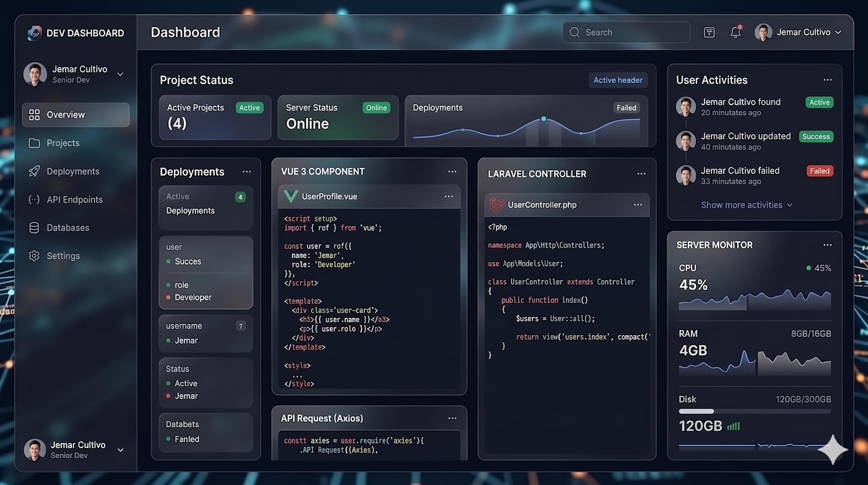868x485 pixels.
Task: Click the Disk usage progress bar
Action: pos(754,411)
